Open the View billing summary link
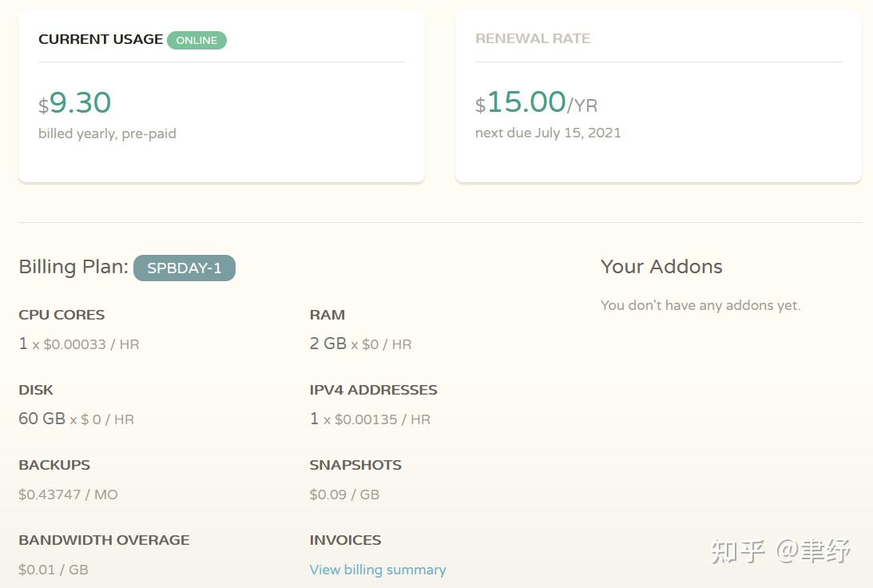Screen dimensions: 873x588 tap(377, 570)
